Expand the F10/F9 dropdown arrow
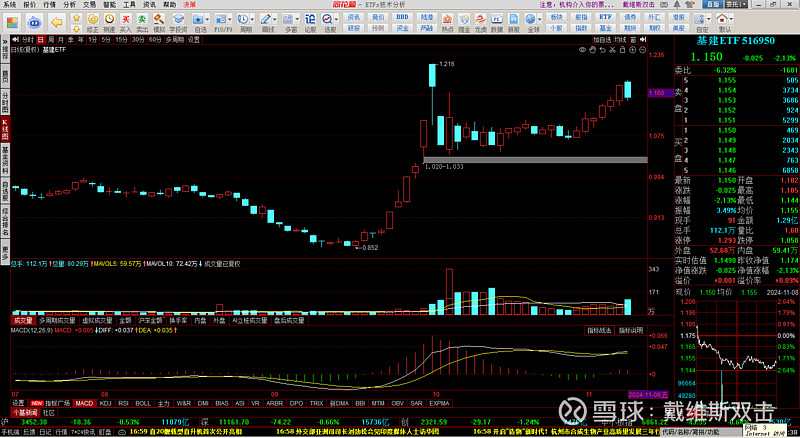Image resolution: width=800 pixels, height=438 pixels. 230,19
